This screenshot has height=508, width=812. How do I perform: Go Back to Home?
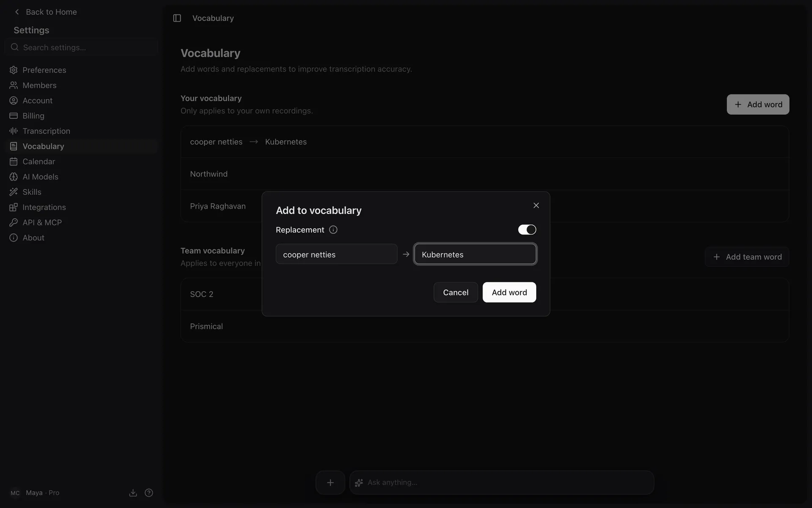point(46,12)
